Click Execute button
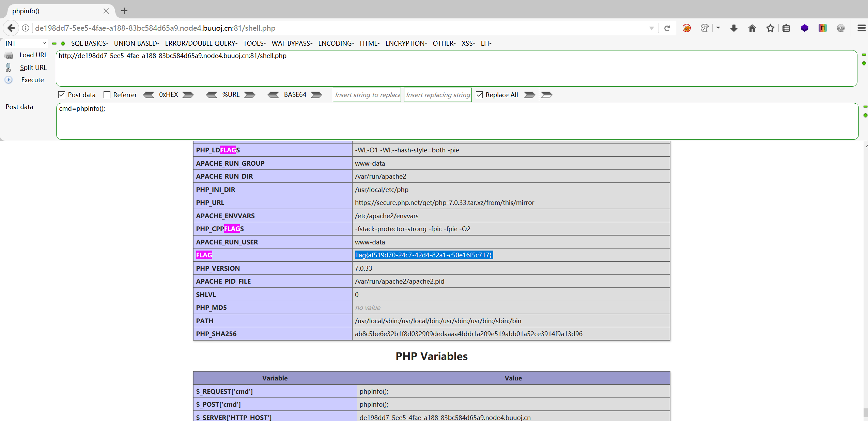The width and height of the screenshot is (868, 421). pyautogui.click(x=32, y=80)
